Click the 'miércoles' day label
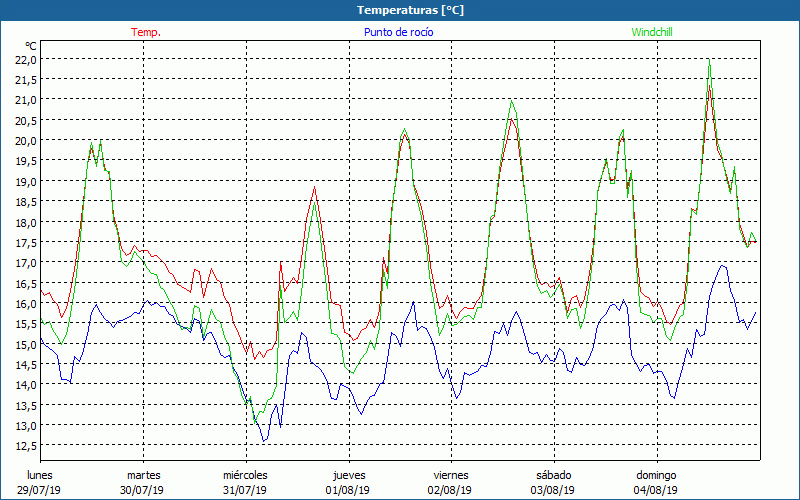Viewport: 800px width, 500px height. pyautogui.click(x=245, y=475)
